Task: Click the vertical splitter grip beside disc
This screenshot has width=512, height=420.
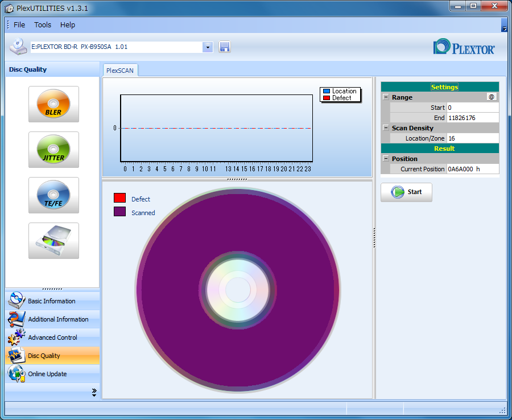Action: click(374, 238)
